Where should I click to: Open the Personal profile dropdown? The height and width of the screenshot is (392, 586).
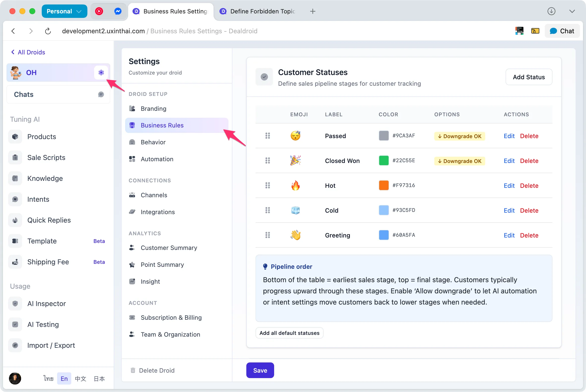[64, 11]
